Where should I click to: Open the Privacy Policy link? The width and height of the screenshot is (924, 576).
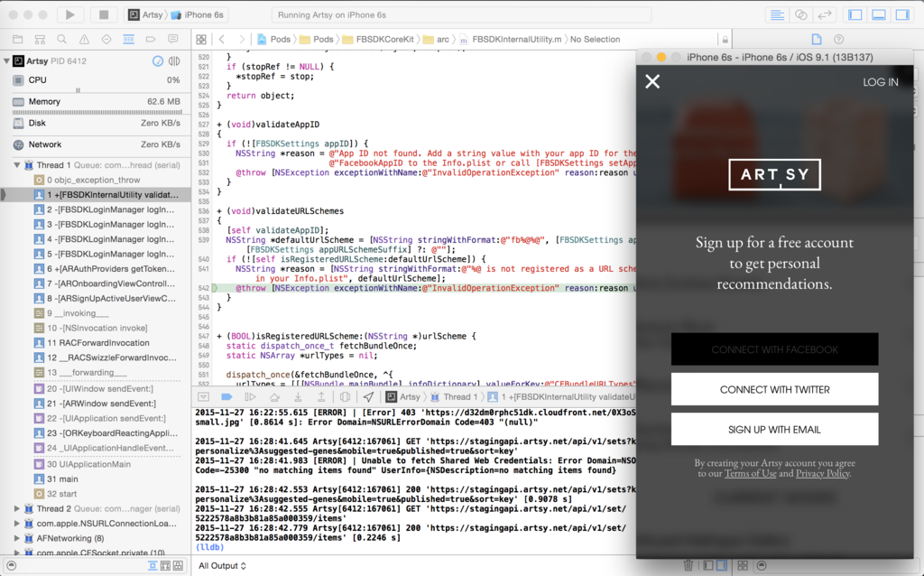coord(823,473)
